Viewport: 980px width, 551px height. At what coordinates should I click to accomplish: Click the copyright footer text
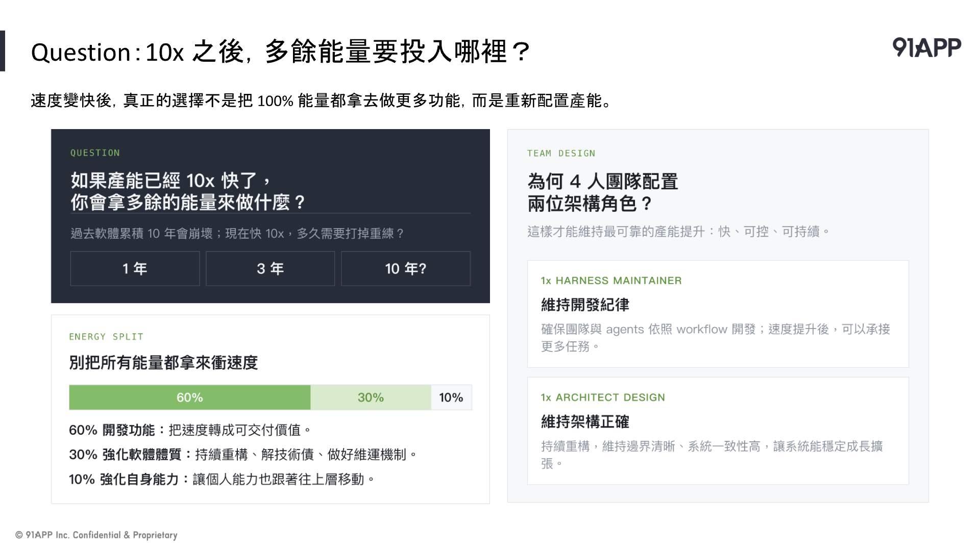(96, 535)
